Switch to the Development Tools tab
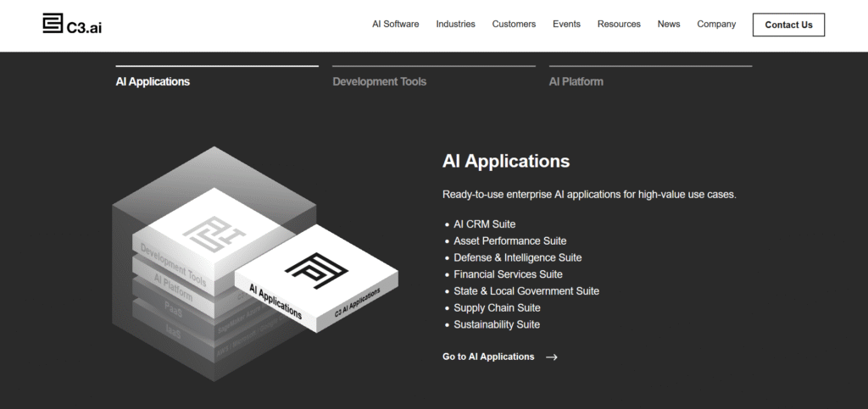868x409 pixels. [x=379, y=82]
